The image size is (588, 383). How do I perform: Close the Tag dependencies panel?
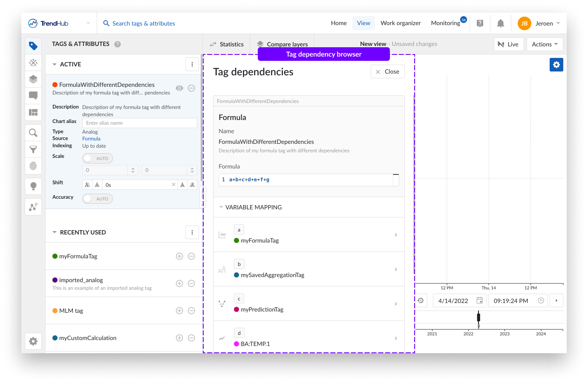click(x=387, y=71)
